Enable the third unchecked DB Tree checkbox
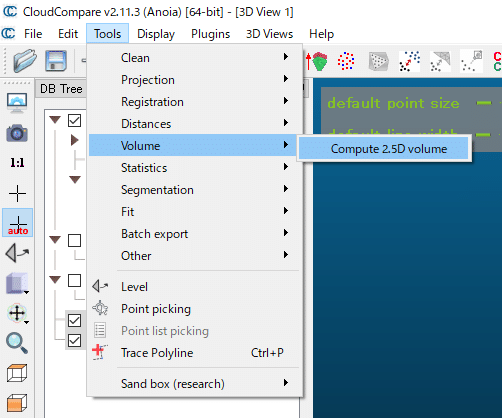Viewport: 502px width, 418px height. tap(74, 240)
